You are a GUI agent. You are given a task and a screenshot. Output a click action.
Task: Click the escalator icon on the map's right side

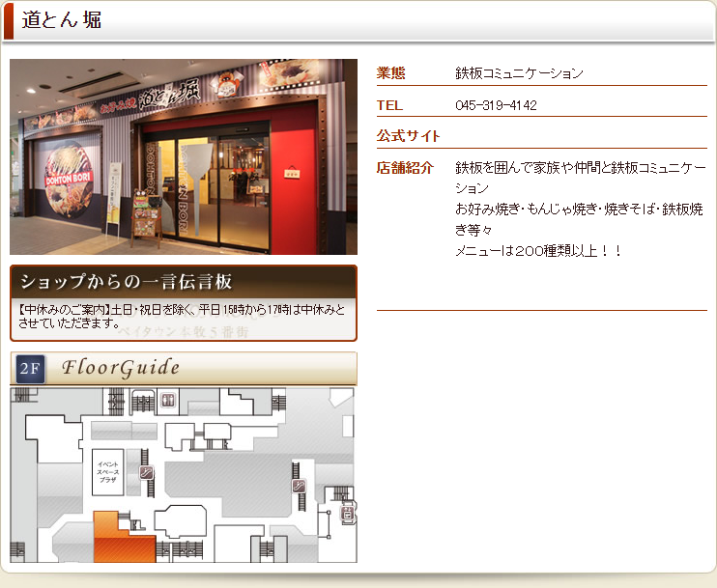coord(299,486)
